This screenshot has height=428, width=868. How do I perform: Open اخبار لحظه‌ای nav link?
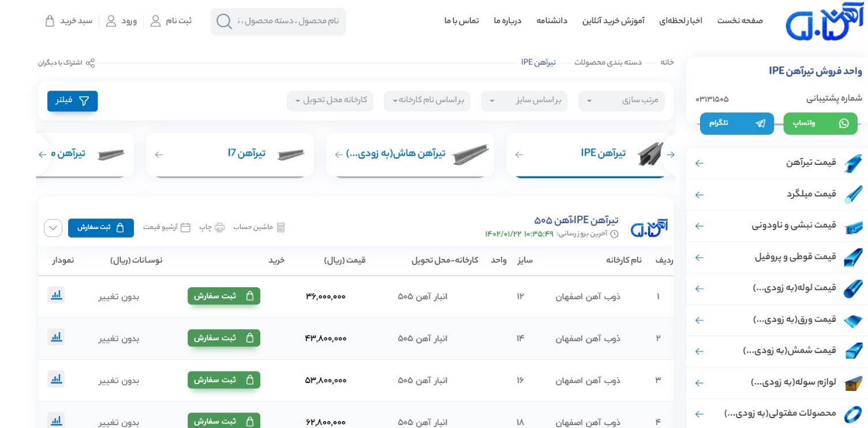pos(681,21)
